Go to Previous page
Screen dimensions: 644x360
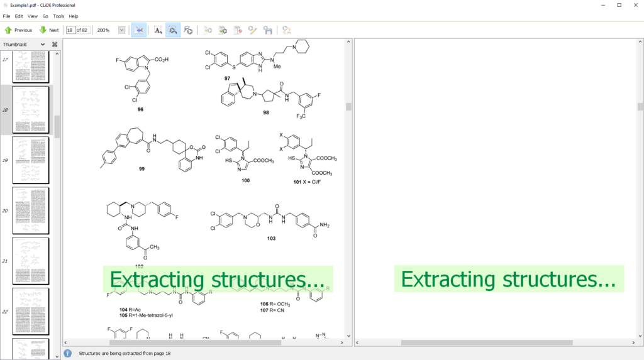(x=18, y=30)
